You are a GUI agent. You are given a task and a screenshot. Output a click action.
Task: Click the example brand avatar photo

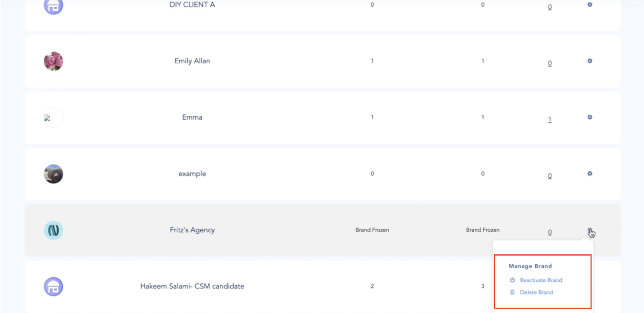tap(53, 174)
